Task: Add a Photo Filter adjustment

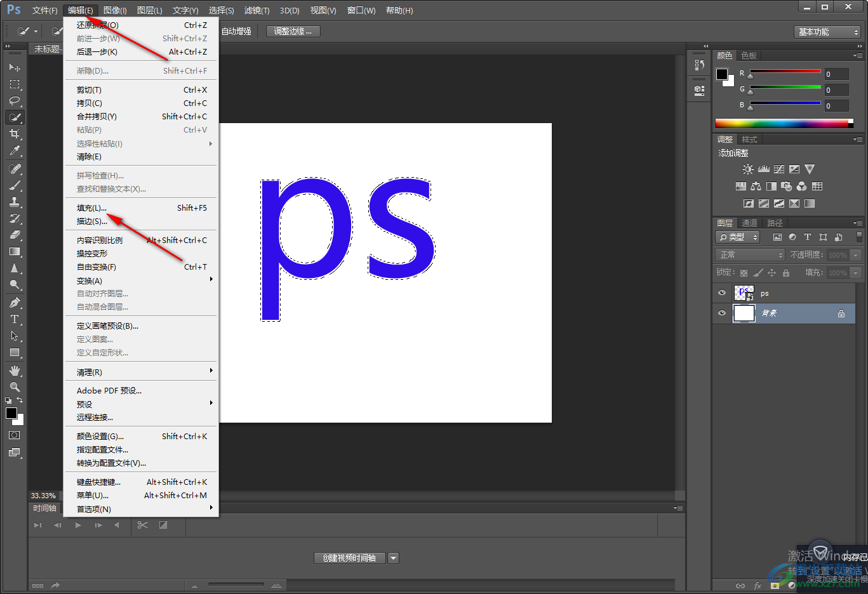Action: point(787,187)
